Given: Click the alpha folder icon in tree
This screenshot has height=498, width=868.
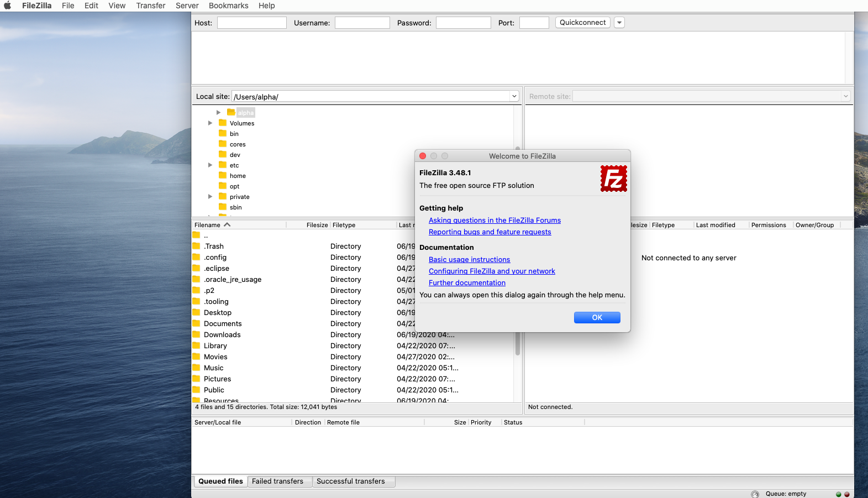Looking at the screenshot, I should (x=231, y=112).
